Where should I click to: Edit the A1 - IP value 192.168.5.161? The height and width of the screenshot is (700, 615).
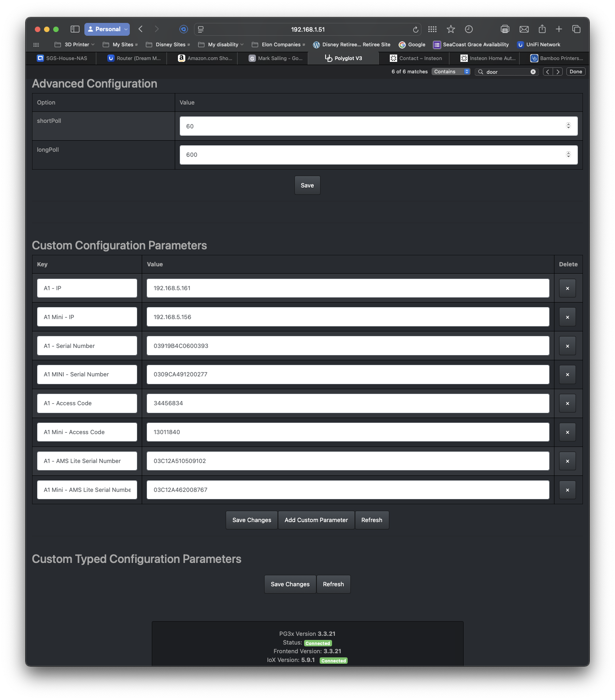348,288
